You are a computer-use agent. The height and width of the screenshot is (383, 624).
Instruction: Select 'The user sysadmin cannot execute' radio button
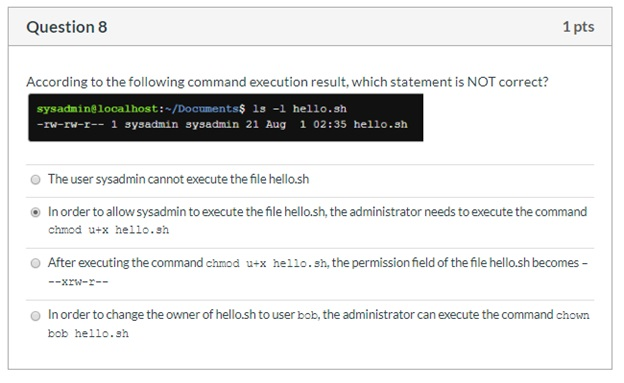pos(35,180)
